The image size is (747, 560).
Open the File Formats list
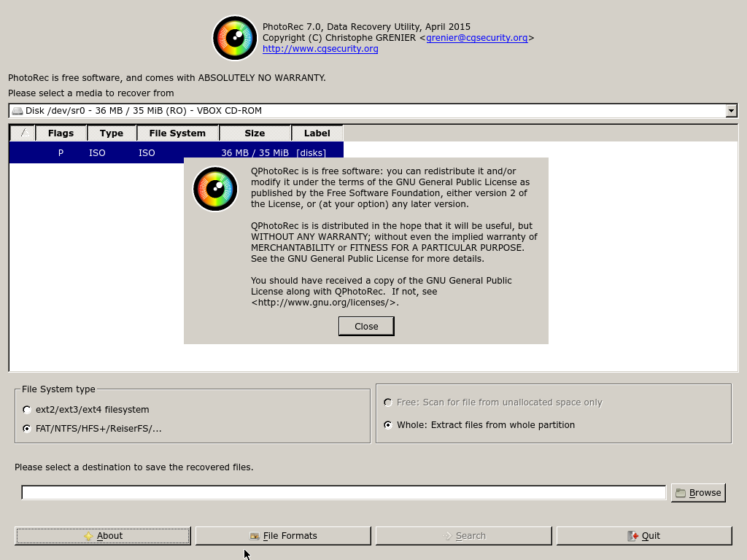pos(283,536)
